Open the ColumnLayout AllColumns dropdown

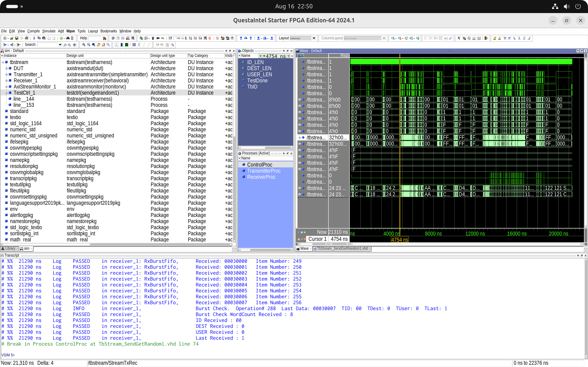click(384, 38)
